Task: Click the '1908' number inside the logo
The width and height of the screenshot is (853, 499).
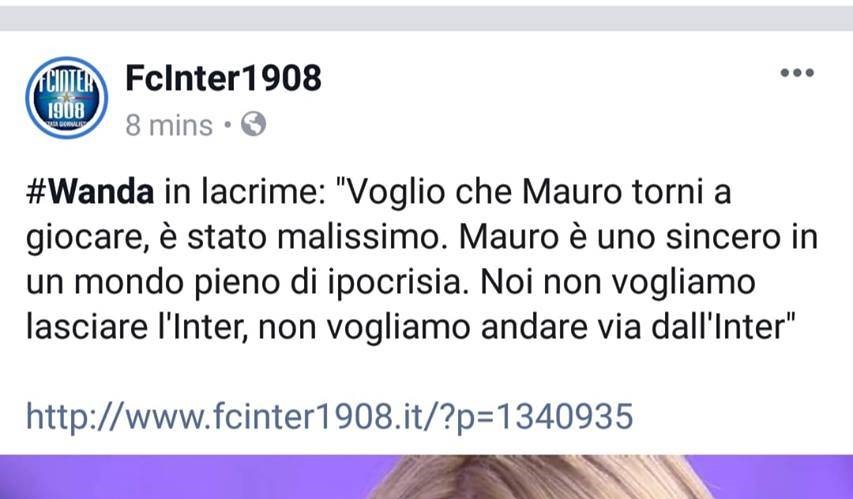Action: 66,111
